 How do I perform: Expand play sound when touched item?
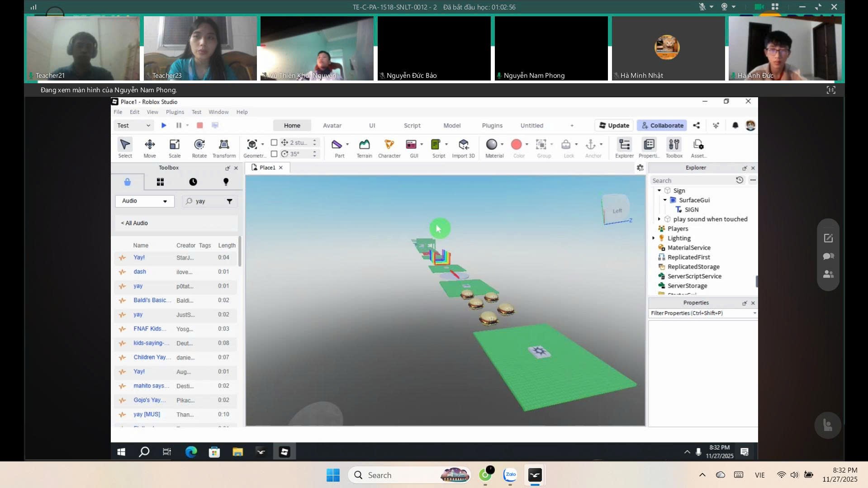click(659, 219)
